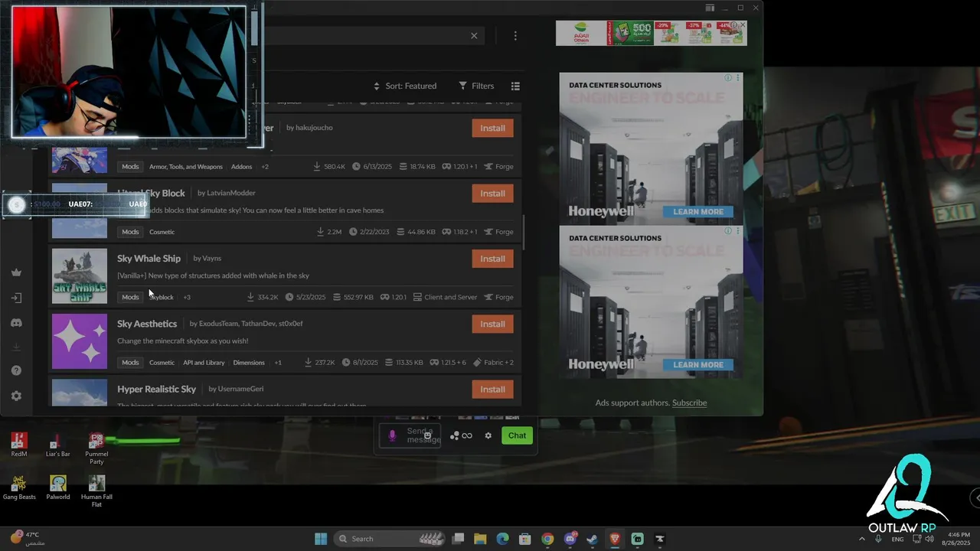Open the Sky Aesthetics mod title
Viewport: 980px width, 551px height.
(x=147, y=324)
